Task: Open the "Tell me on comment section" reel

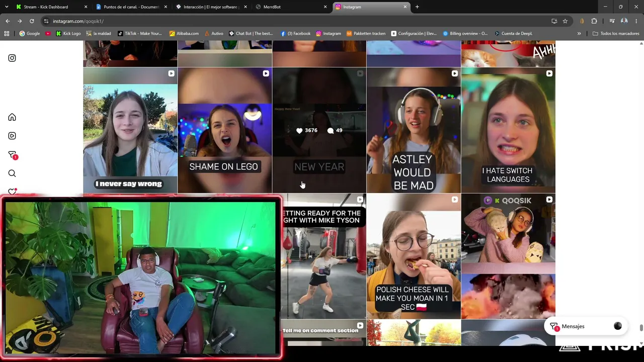Action: pyautogui.click(x=324, y=333)
